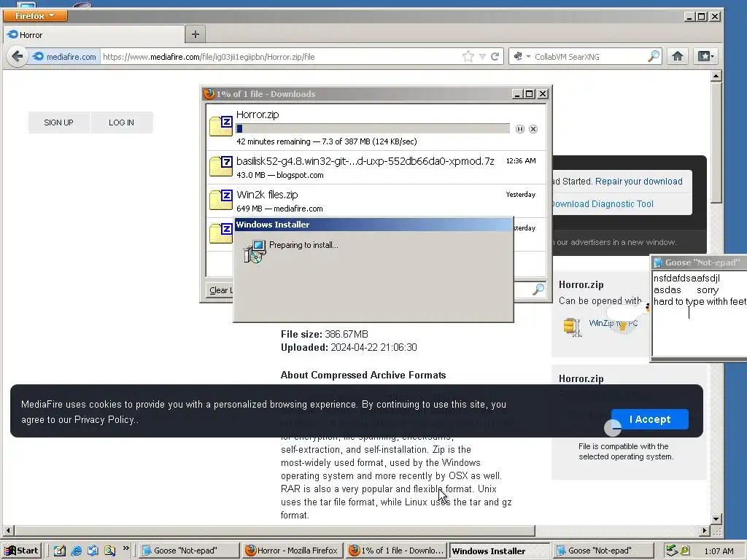
Task: Click the Horror.zip download progress bar
Action: [x=373, y=128]
